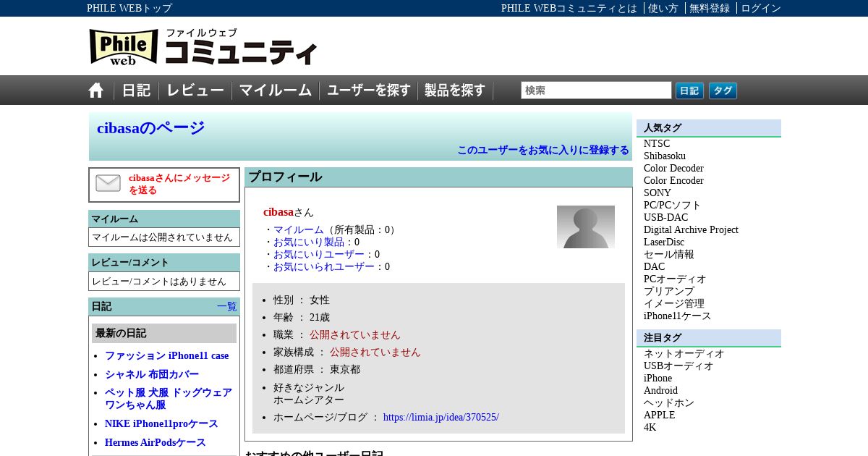Click the プロフィール section header
This screenshot has height=456, width=868.
(x=438, y=177)
